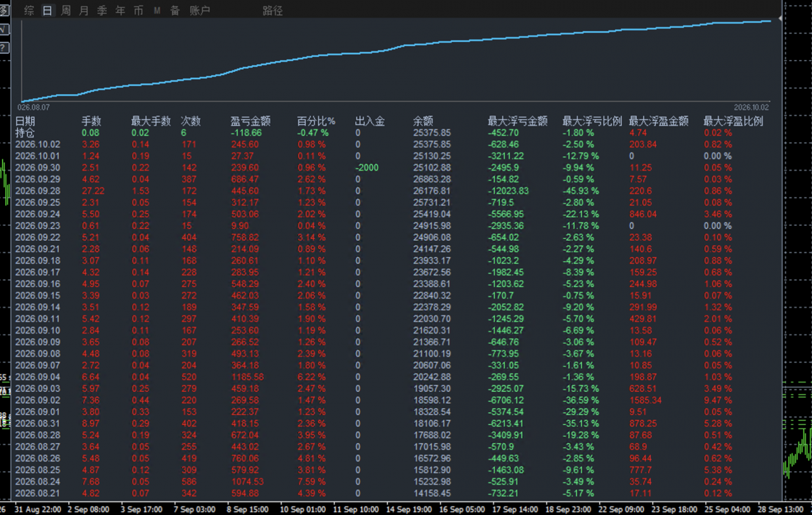Click the 日期 column header
The width and height of the screenshot is (812, 515).
25,121
